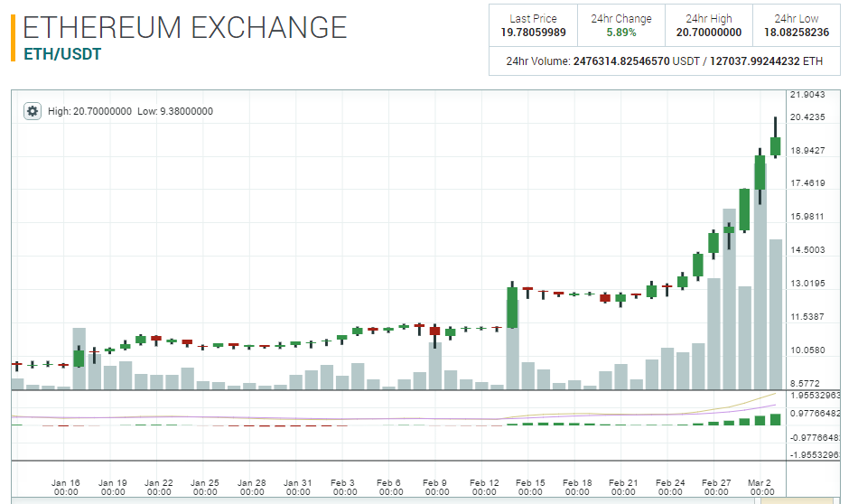Click the Feb 15 date marker

click(530, 487)
